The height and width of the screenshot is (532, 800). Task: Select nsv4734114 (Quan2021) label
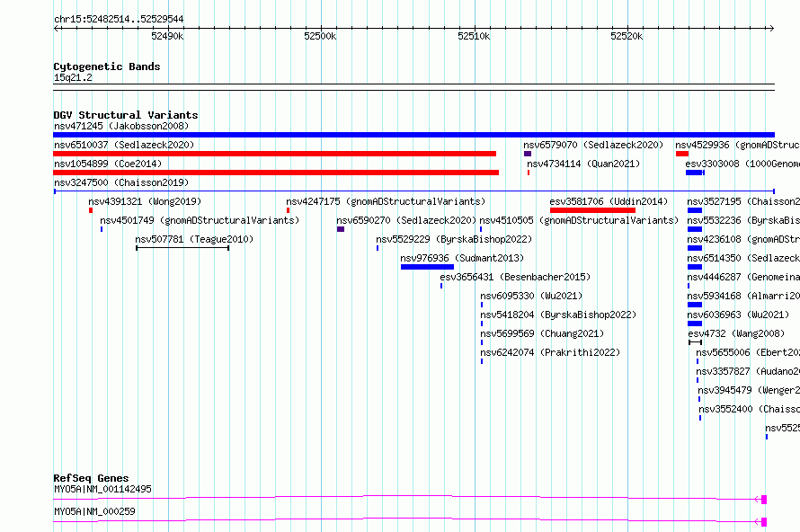(x=583, y=164)
